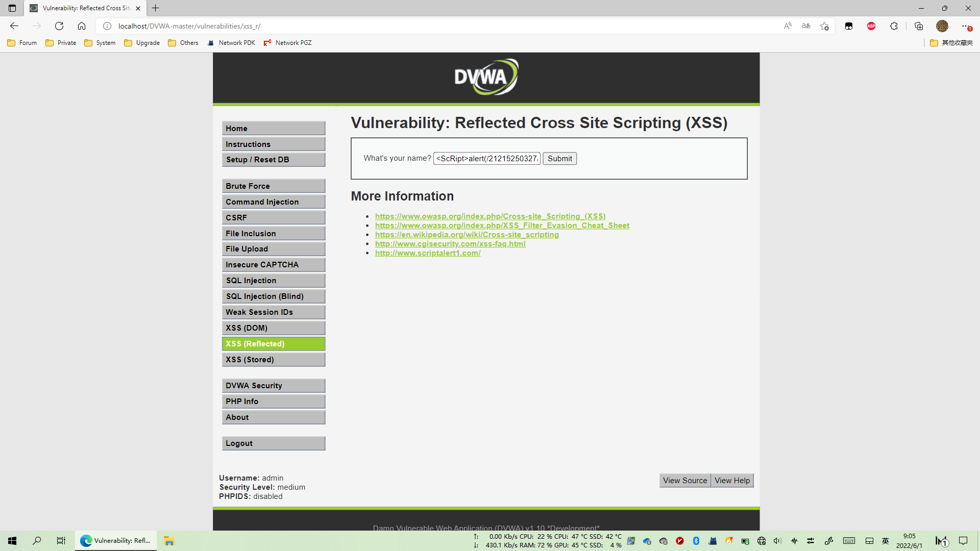Open DVWA Security menu item
980x551 pixels.
click(x=274, y=386)
